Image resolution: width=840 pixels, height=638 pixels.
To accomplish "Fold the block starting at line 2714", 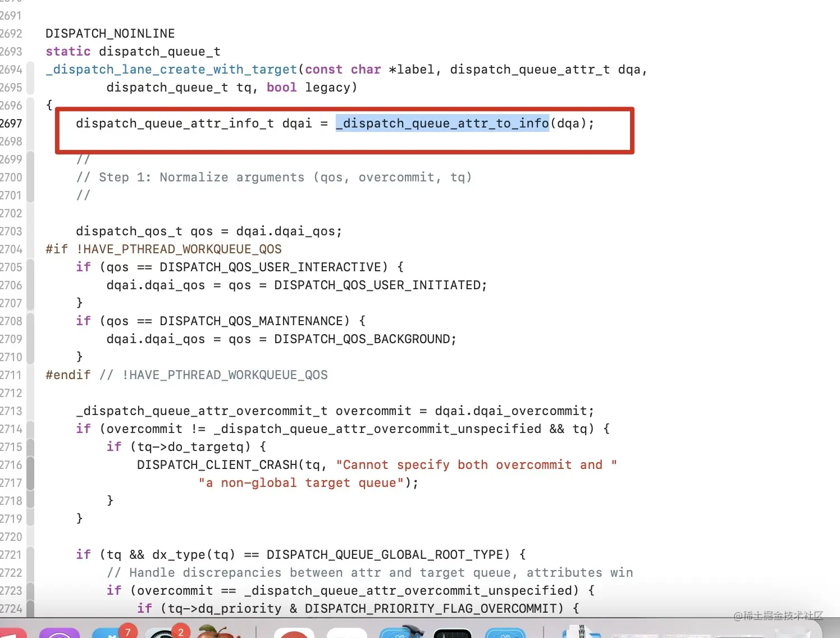I will click(31, 429).
